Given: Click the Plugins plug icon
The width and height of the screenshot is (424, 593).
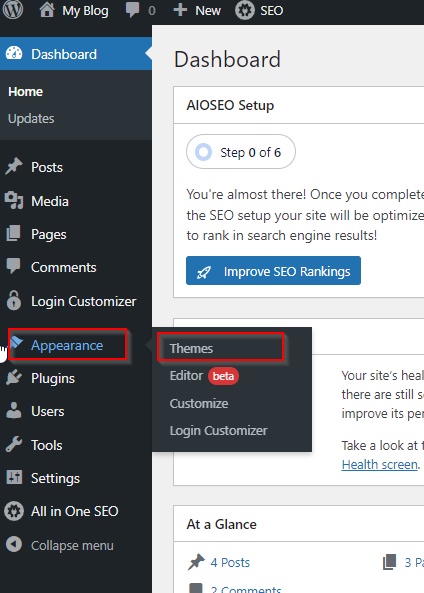Looking at the screenshot, I should pyautogui.click(x=14, y=378).
